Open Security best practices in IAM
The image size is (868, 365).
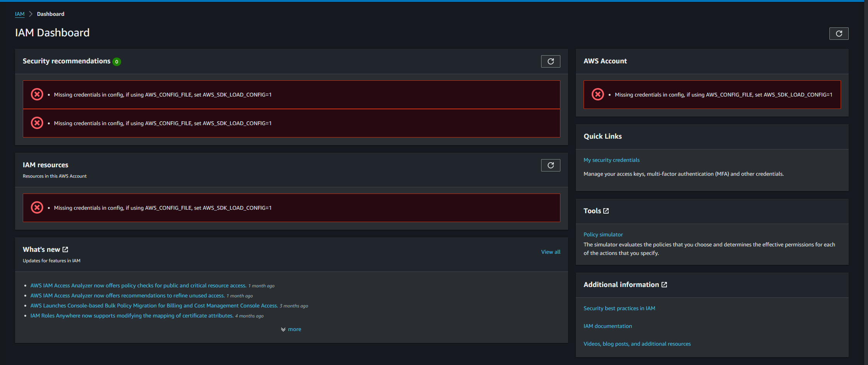click(619, 308)
